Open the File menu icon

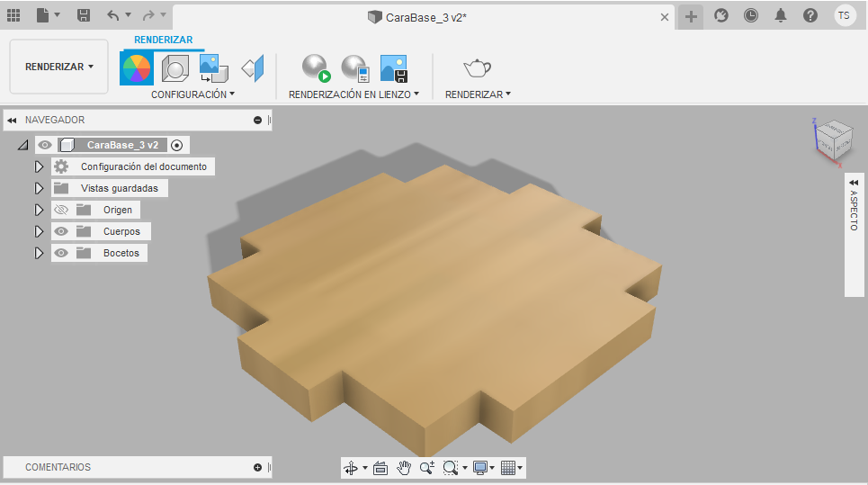point(43,15)
